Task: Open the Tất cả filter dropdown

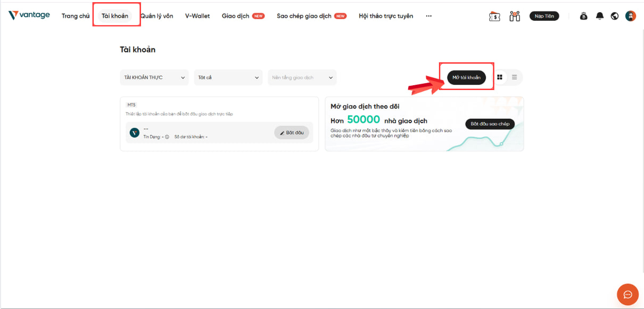Action: (228, 78)
